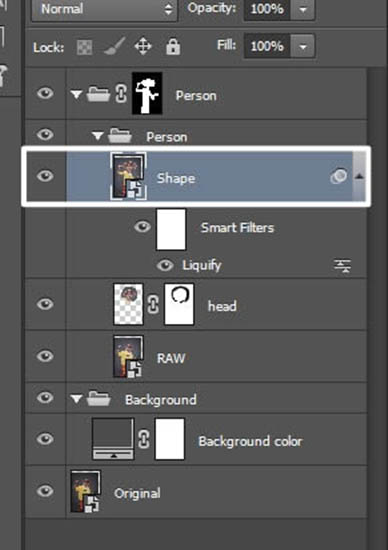Screen dimensions: 388x550
Task: Click the lock transparent pixels icon
Action: click(85, 47)
